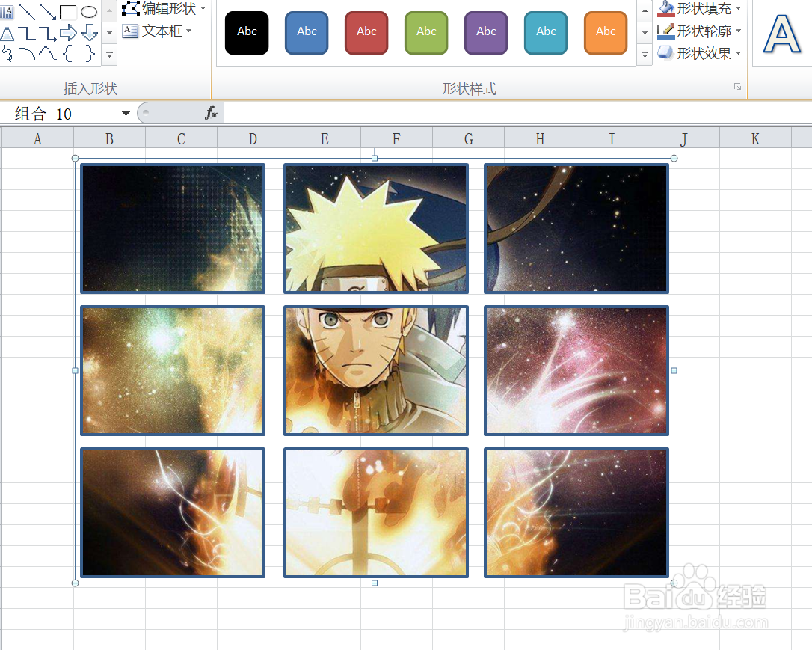Show next row of shapes gallery
Image resolution: width=812 pixels, height=650 pixels.
pyautogui.click(x=109, y=33)
